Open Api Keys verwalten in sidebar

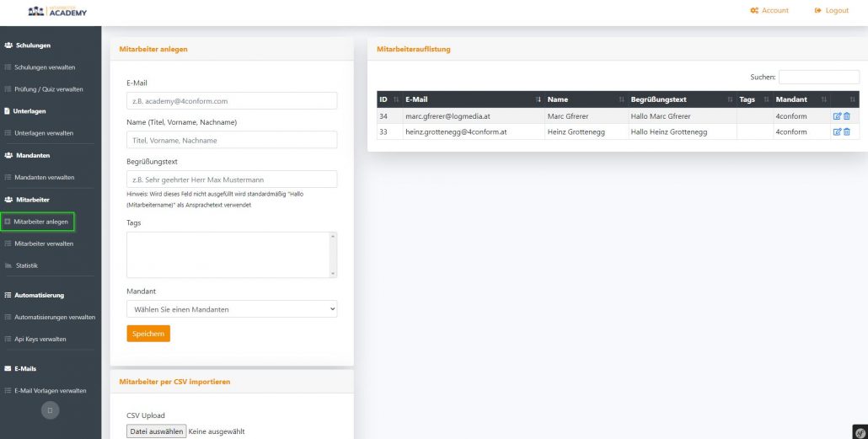40,339
